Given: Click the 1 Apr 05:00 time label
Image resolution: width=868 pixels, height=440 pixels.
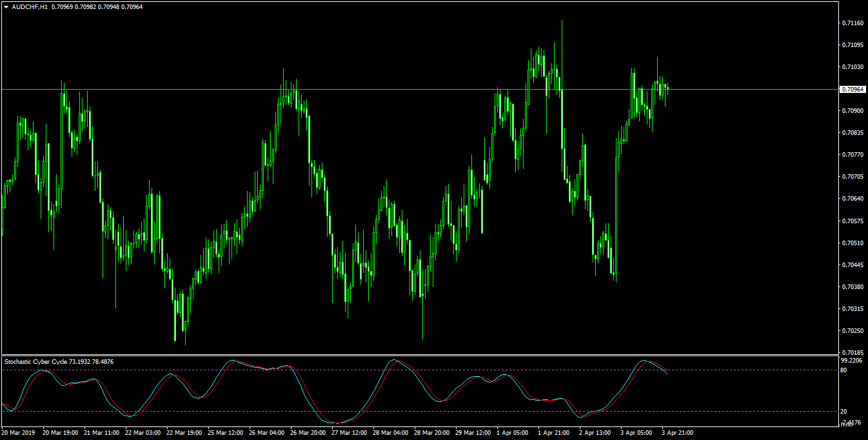Looking at the screenshot, I should (x=513, y=433).
